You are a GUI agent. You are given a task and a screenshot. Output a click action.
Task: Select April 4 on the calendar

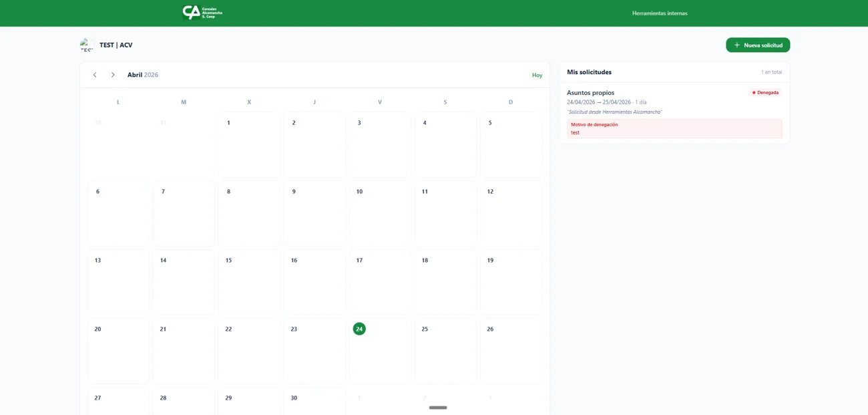[445, 145]
